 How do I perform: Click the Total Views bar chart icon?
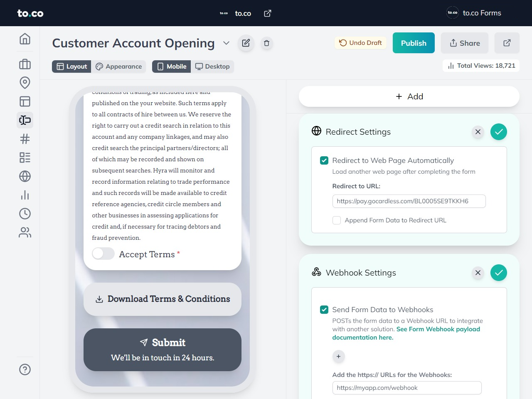click(x=451, y=66)
